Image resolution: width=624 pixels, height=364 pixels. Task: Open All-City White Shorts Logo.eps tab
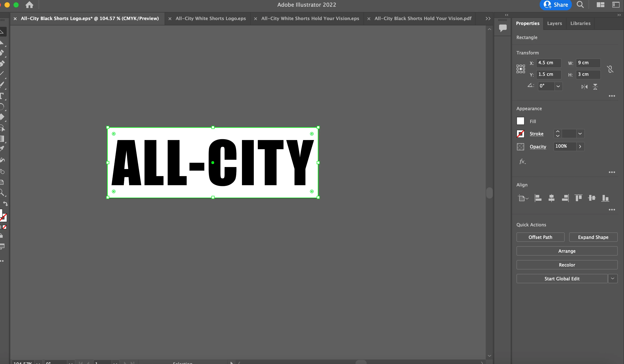[211, 18]
